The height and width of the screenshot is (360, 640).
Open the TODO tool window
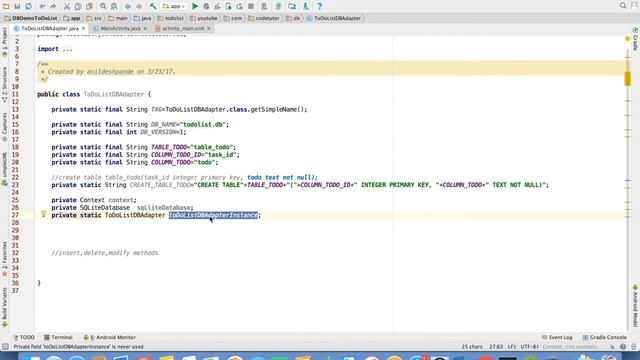24,338
